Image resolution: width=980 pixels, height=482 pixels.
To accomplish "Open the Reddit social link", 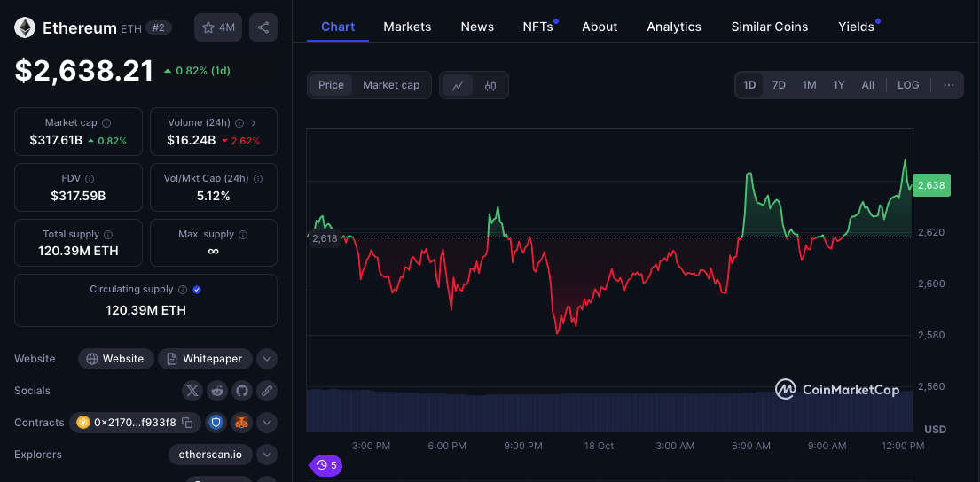I will pyautogui.click(x=217, y=391).
